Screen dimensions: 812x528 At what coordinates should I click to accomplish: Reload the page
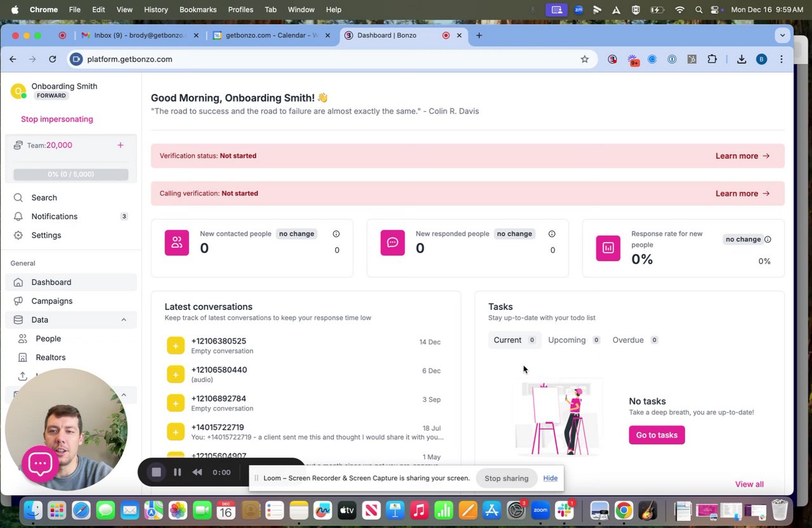tap(53, 59)
